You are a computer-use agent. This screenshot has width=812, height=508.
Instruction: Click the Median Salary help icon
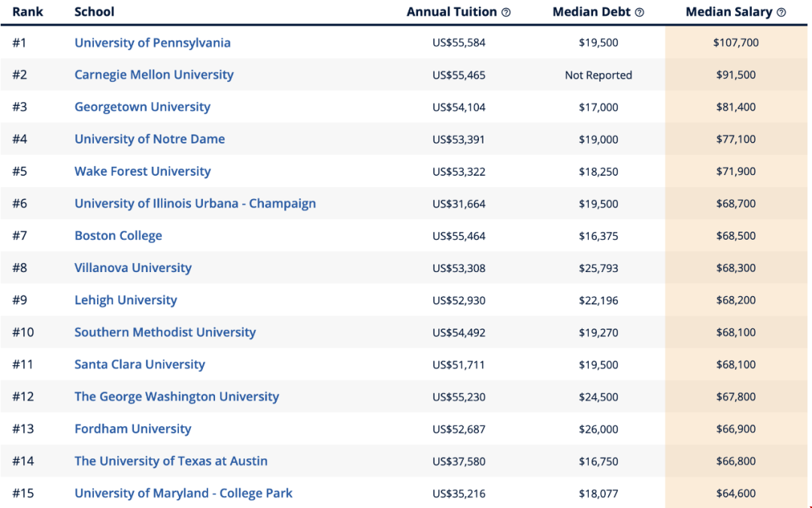pos(781,13)
